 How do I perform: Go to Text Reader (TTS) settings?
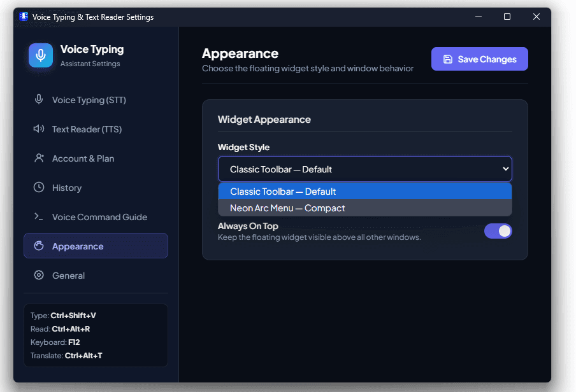(x=96, y=129)
